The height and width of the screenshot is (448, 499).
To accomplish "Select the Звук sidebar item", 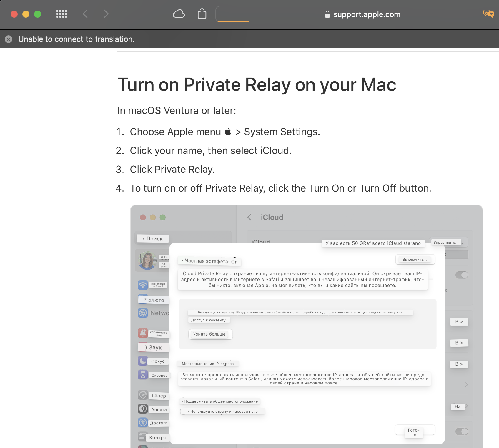I will (154, 348).
